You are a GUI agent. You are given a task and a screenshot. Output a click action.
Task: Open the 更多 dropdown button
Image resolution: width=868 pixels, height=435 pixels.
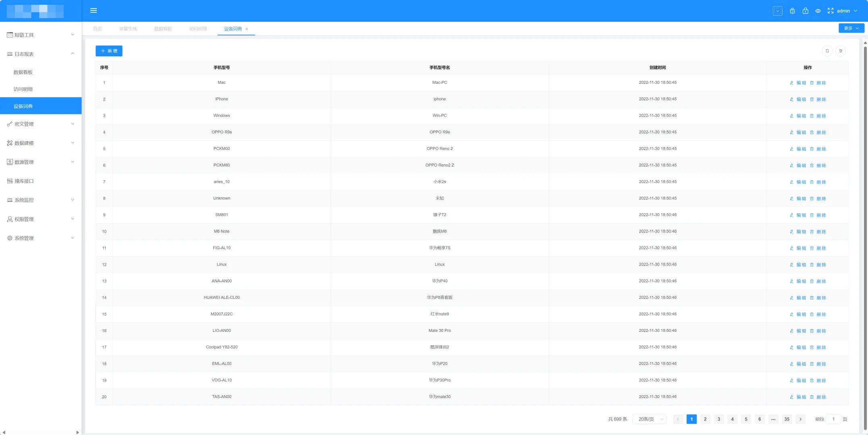[x=851, y=28]
